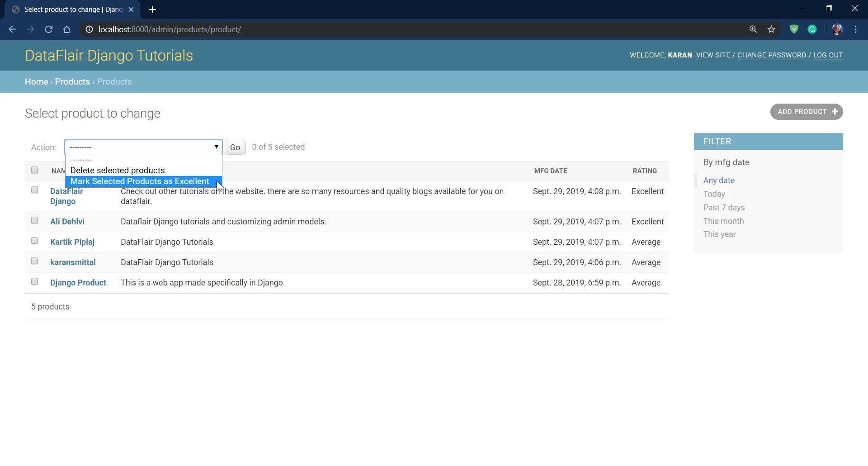Image resolution: width=868 pixels, height=466 pixels.
Task: Click the browser forward arrow
Action: (30, 29)
